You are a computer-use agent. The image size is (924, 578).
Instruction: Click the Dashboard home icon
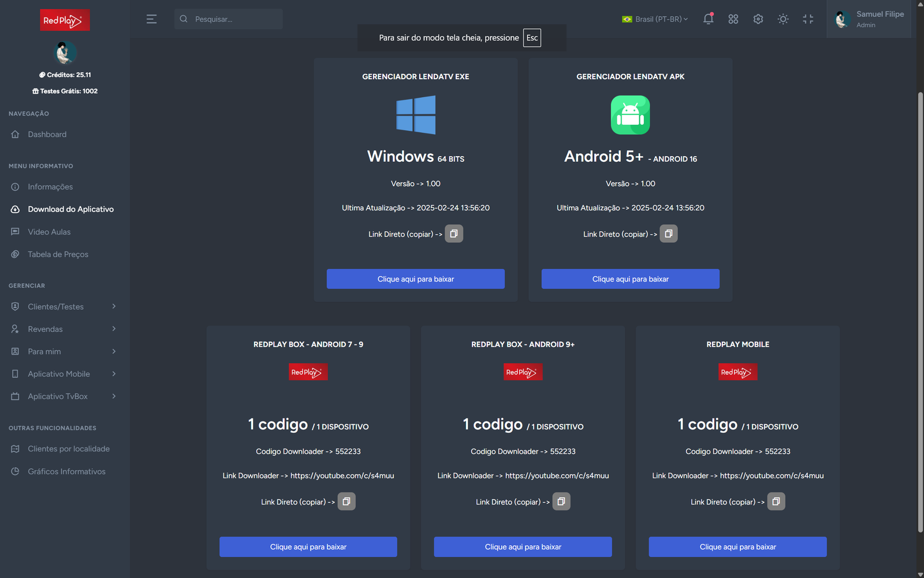coord(15,134)
